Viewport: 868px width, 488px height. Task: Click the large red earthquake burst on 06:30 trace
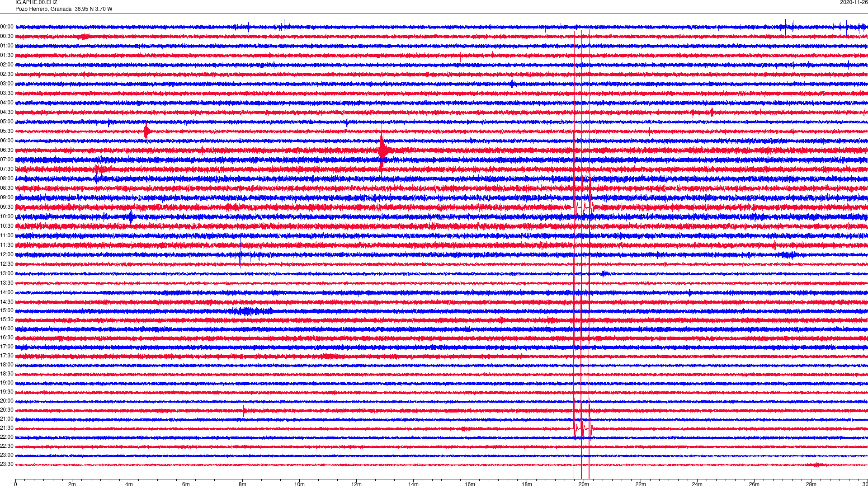[383, 150]
